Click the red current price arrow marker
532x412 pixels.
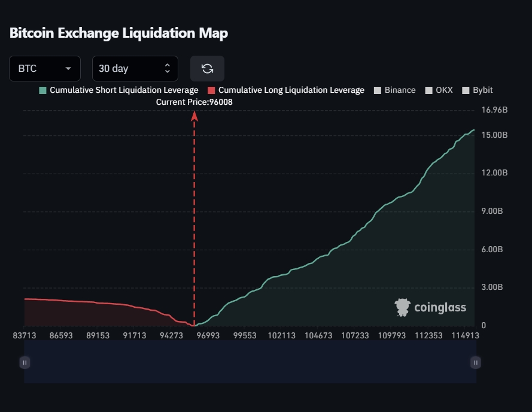click(194, 116)
